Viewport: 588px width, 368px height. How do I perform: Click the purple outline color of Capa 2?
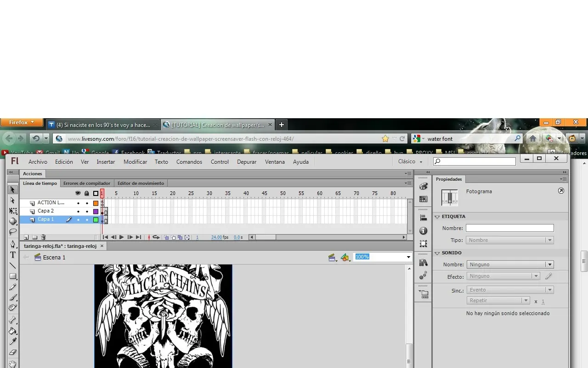tap(96, 212)
